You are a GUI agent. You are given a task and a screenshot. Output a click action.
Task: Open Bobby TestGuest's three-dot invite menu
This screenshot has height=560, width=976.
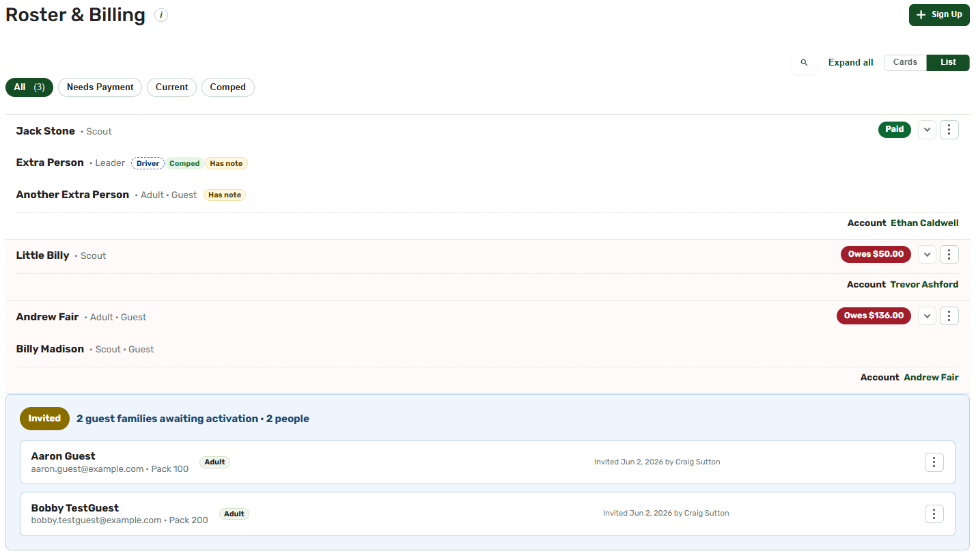(x=934, y=514)
